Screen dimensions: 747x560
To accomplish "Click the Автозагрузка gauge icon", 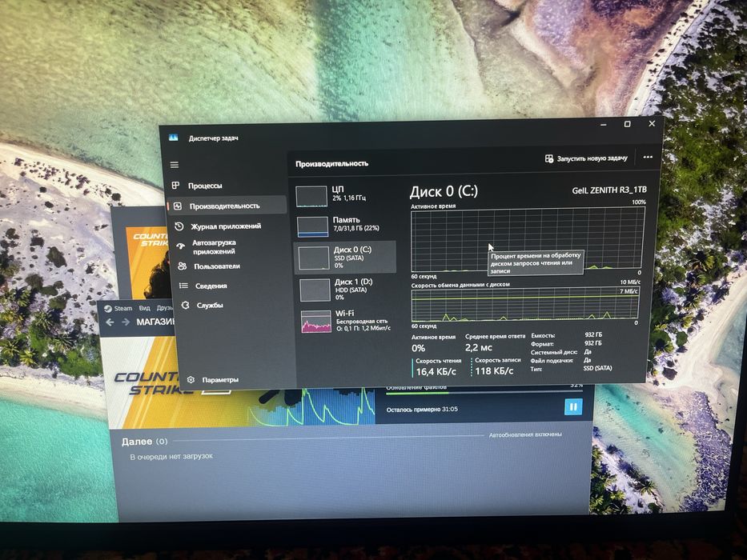I will pos(181,246).
